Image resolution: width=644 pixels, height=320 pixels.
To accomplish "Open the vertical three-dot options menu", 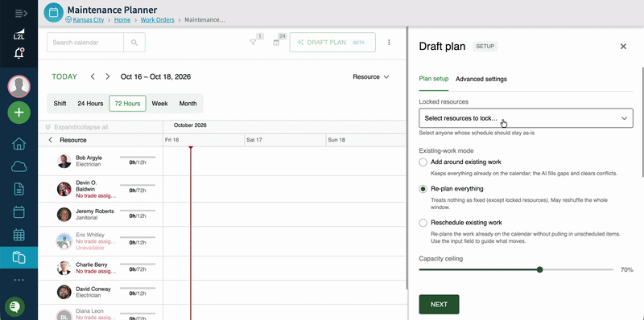I will click(x=389, y=43).
